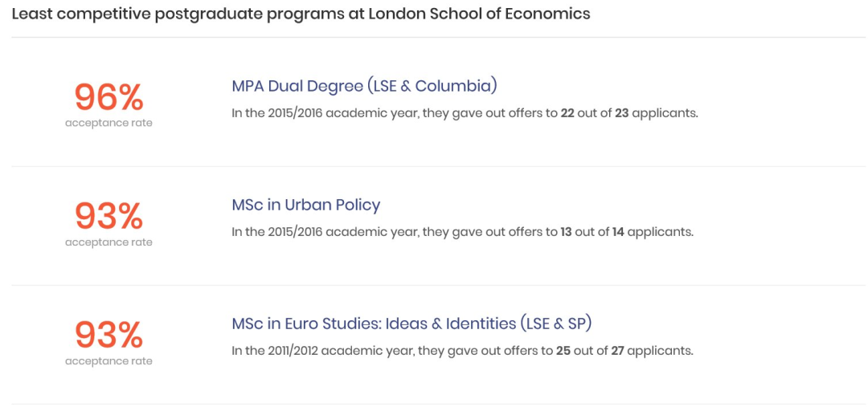Click 'acceptance rate' label below 96%
Screen dimensions: 868x407
[x=108, y=124]
